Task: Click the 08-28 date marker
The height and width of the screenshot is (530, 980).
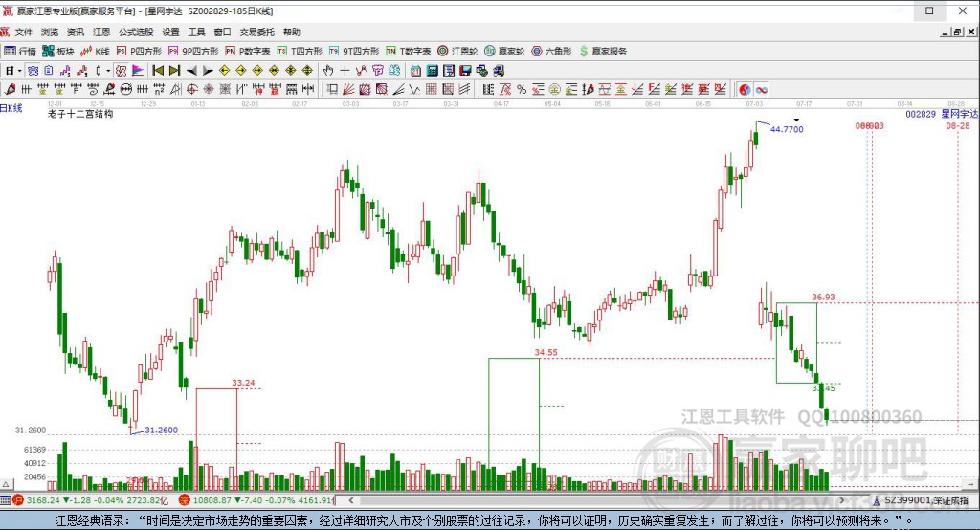Action: [957, 125]
